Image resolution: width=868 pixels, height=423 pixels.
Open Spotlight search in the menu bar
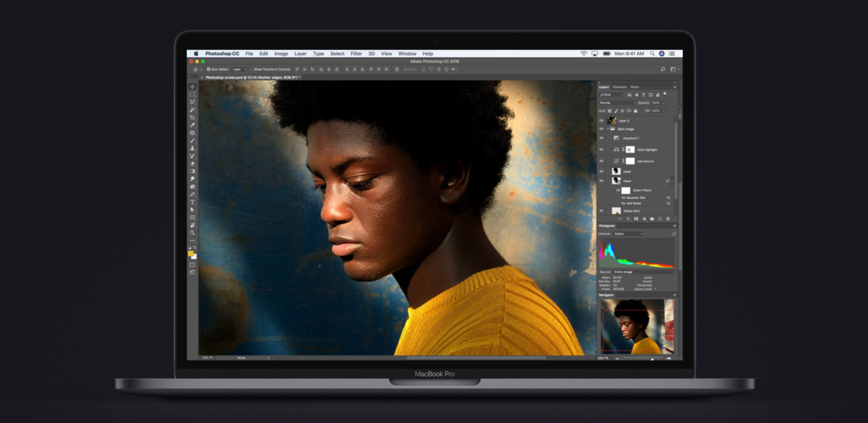pos(652,54)
